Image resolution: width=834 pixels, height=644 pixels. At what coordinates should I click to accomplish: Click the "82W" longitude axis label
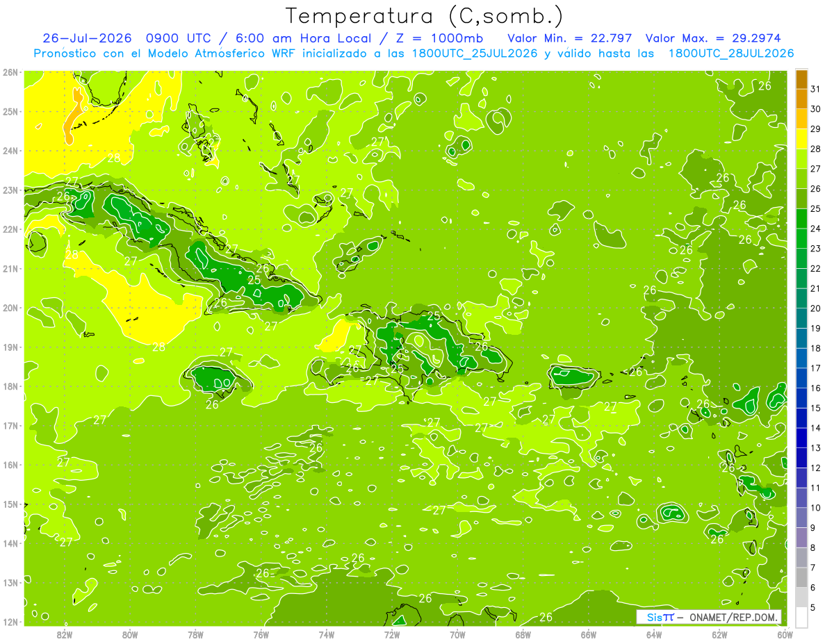pyautogui.click(x=65, y=634)
